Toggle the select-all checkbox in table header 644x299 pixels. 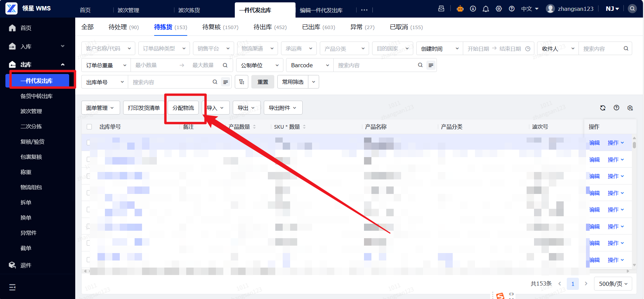[x=89, y=127]
